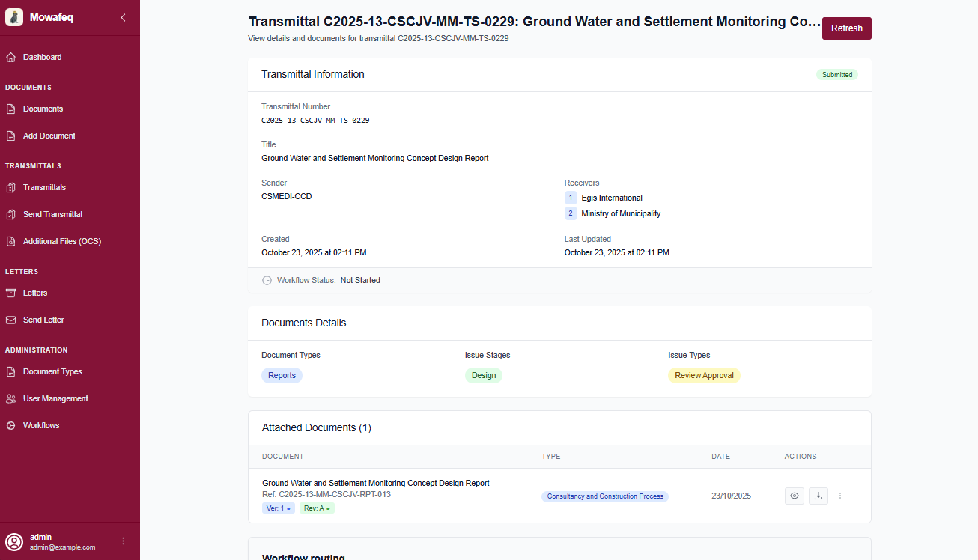Viewport: 978px width, 560px height.
Task: Toggle the Submitted status badge
Action: (836, 74)
